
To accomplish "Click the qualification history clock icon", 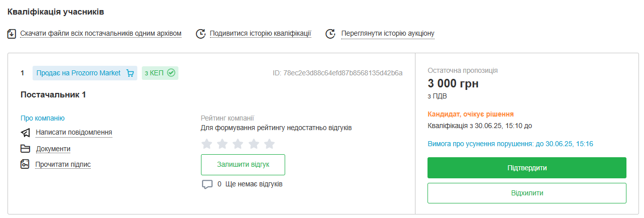I will [200, 34].
